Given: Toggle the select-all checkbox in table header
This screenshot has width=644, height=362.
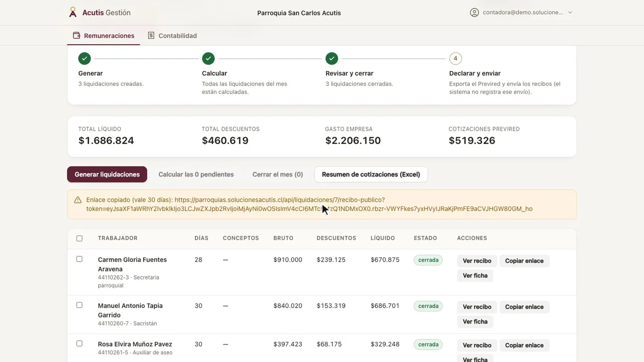Looking at the screenshot, I should (79, 239).
